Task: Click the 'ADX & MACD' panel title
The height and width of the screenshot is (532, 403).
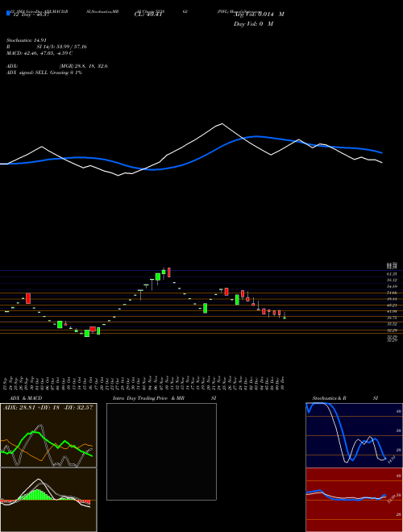Action: 26,398
